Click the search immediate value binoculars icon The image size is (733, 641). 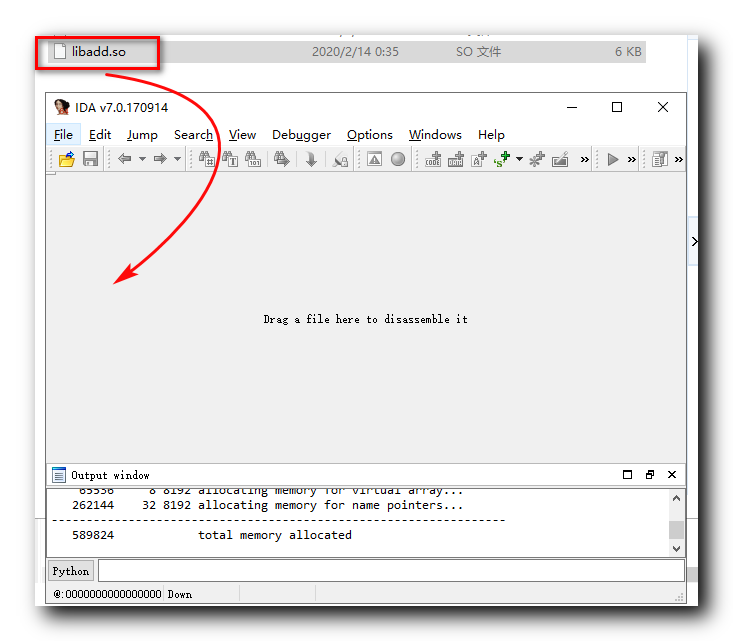[x=206, y=159]
